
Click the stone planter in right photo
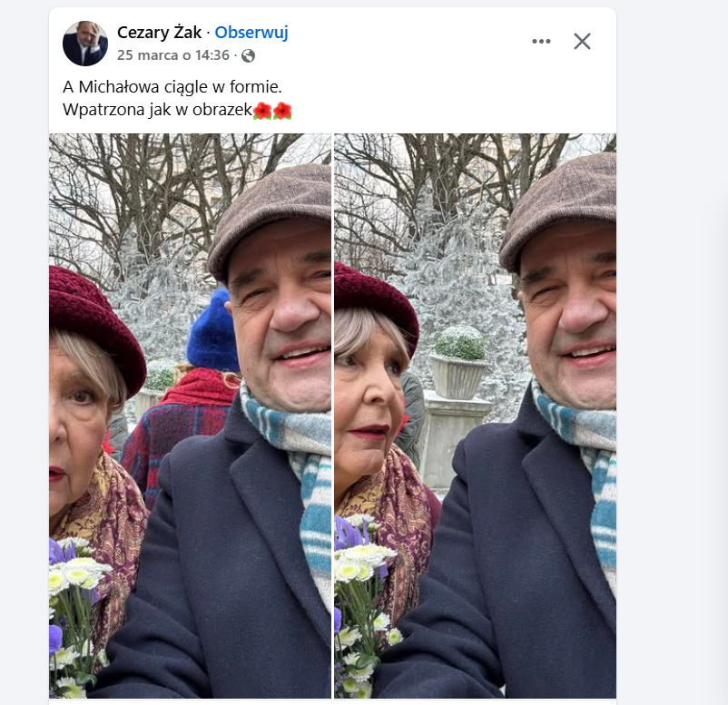[457, 366]
